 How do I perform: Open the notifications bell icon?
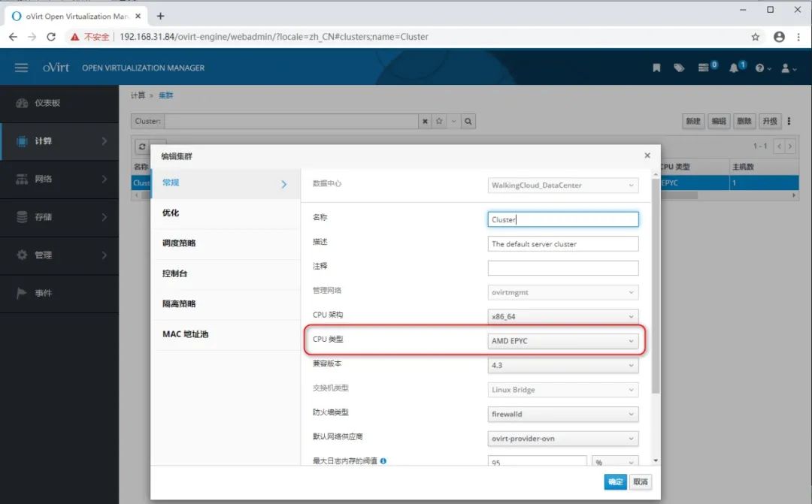[734, 68]
